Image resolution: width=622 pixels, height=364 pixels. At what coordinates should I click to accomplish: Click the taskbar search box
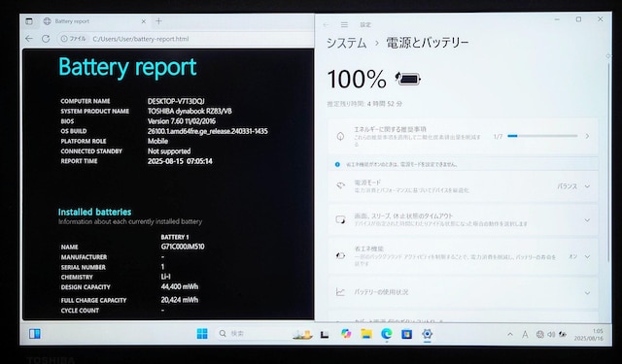253,334
